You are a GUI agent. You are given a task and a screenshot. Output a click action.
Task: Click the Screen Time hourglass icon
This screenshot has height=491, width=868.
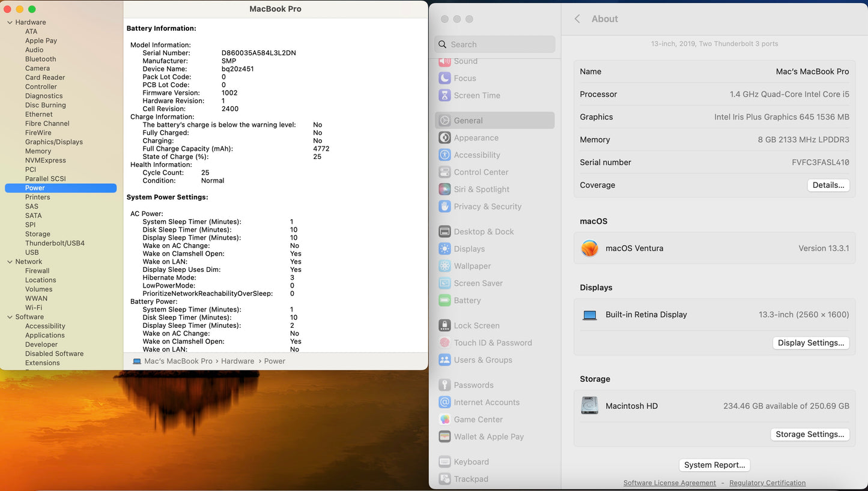pos(445,95)
